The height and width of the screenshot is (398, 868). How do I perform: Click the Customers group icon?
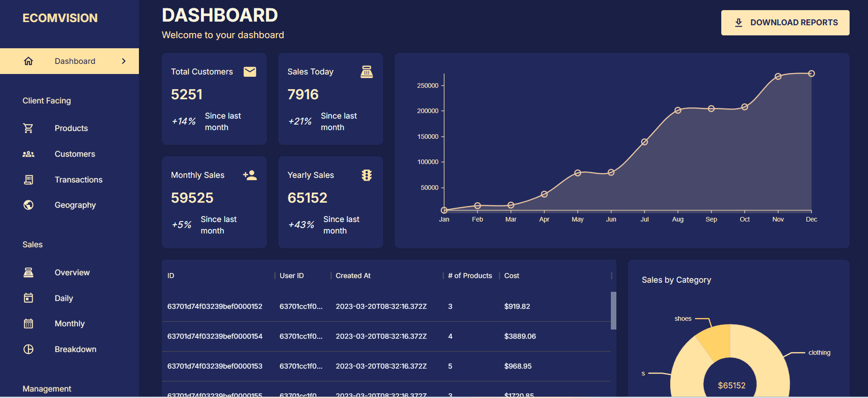pos(29,154)
